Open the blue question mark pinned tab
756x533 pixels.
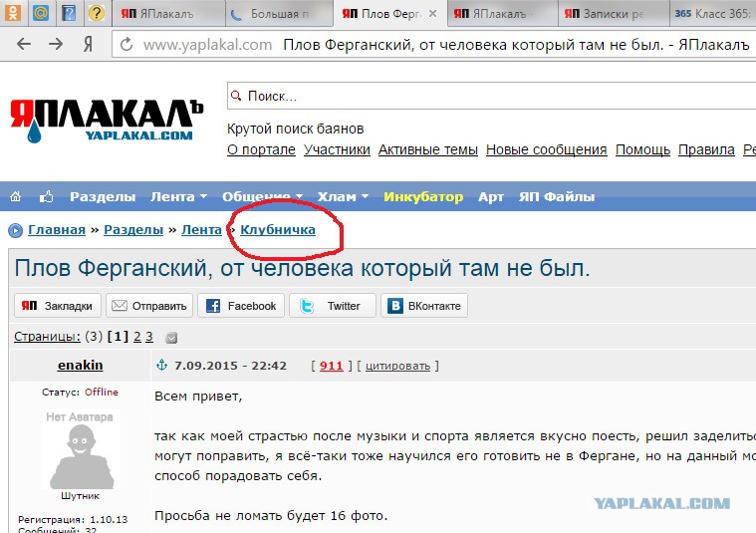point(69,13)
